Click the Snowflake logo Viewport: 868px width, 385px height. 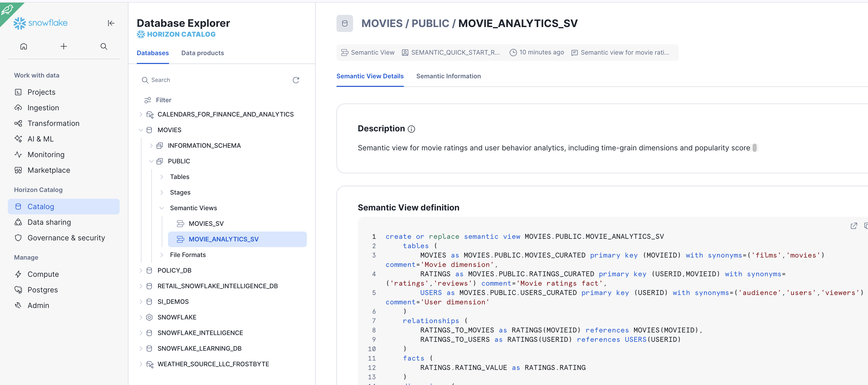tap(40, 23)
